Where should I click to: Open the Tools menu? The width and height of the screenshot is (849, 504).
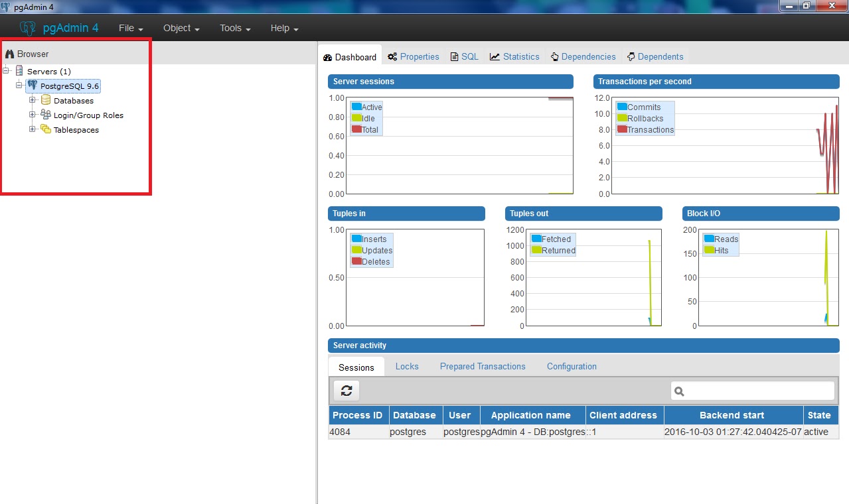[235, 29]
